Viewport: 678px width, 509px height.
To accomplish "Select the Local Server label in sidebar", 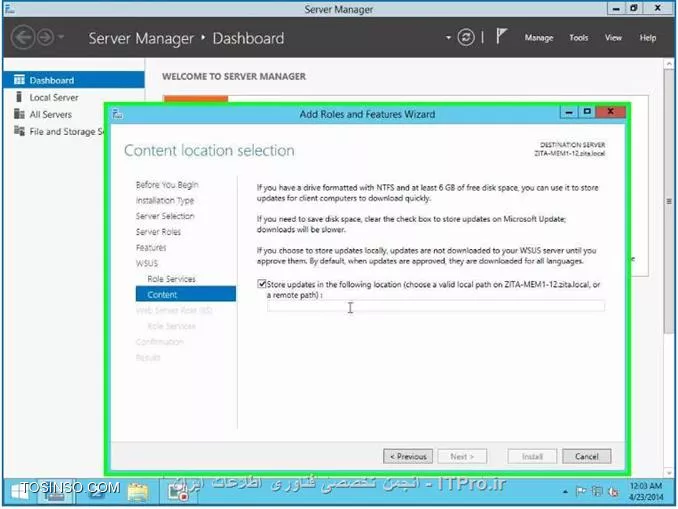I will tap(54, 97).
